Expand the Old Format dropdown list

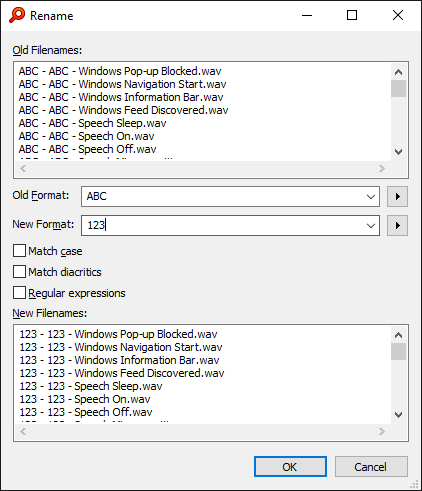click(371, 196)
